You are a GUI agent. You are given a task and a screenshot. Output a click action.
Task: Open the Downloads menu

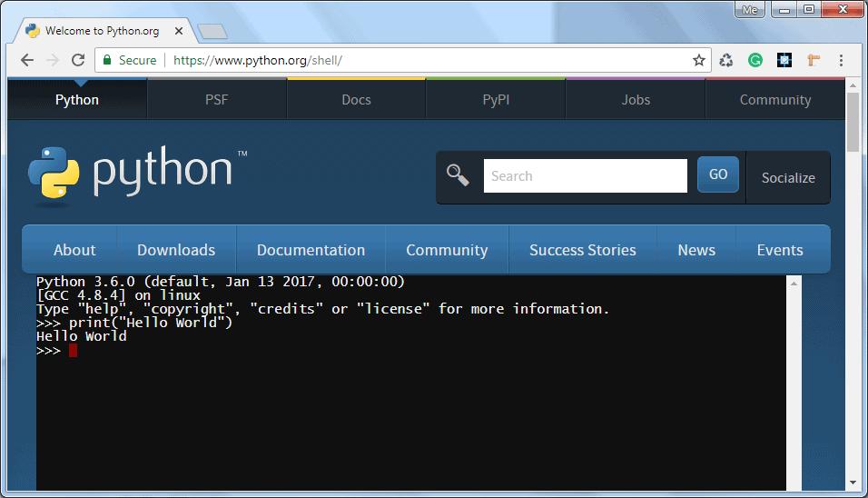[176, 250]
